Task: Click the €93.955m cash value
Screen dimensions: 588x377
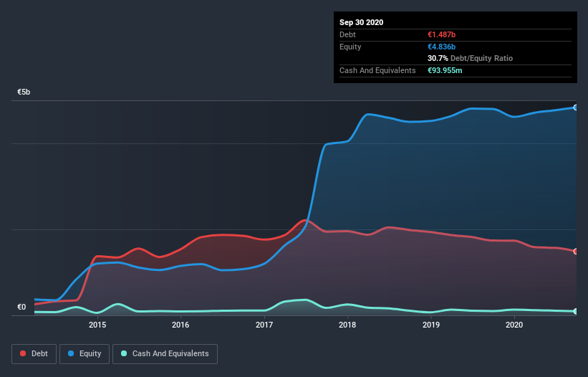Action: click(445, 70)
